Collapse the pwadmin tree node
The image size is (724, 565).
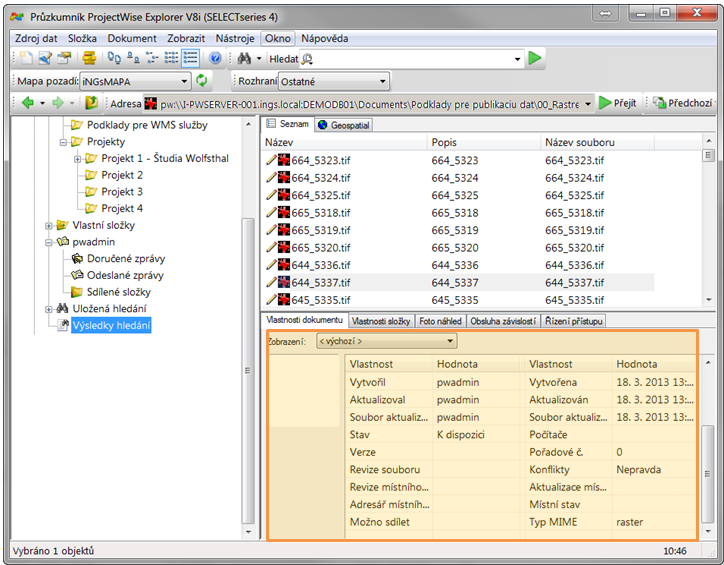(49, 242)
